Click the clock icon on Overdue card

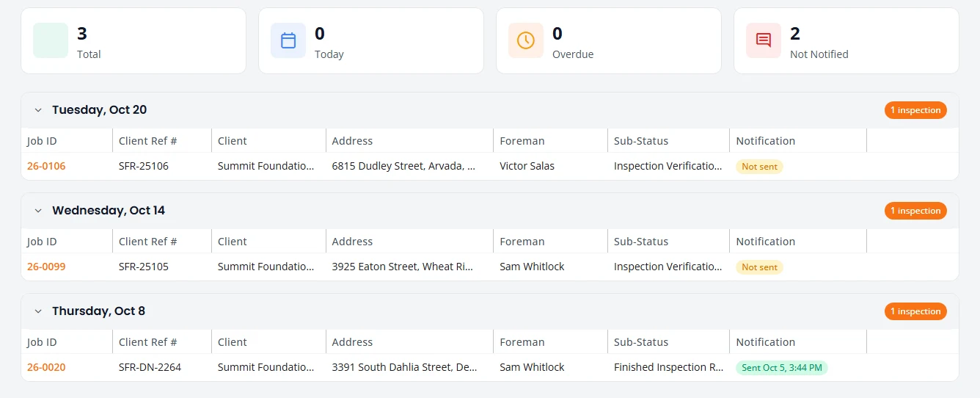(526, 40)
